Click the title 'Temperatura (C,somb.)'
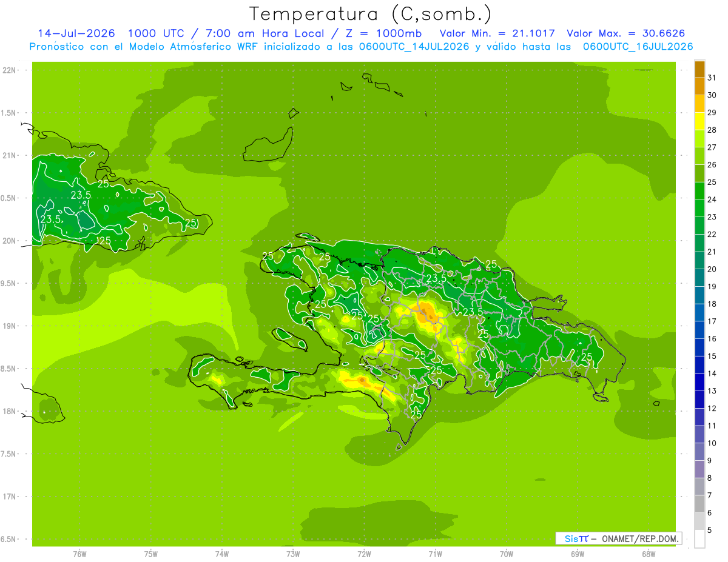Viewport: 728px width, 562px height. click(x=369, y=14)
